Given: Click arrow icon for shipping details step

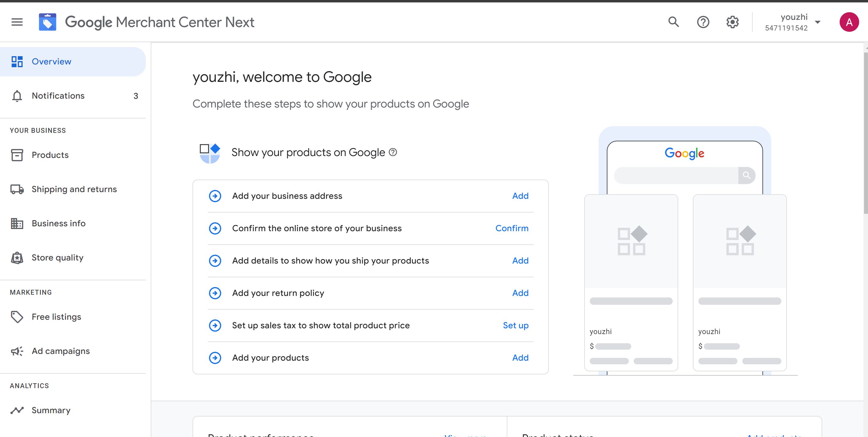Looking at the screenshot, I should 215,261.
